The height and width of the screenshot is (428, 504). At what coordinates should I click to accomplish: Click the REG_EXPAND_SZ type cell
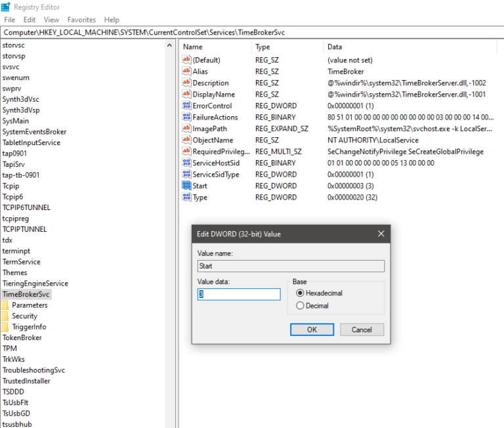[x=282, y=129]
